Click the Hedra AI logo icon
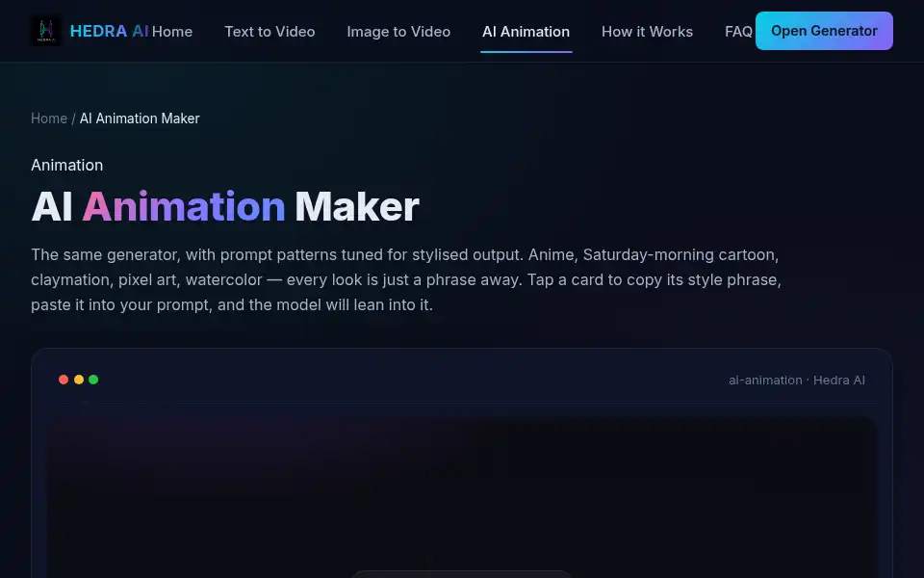924x578 pixels. [x=46, y=31]
